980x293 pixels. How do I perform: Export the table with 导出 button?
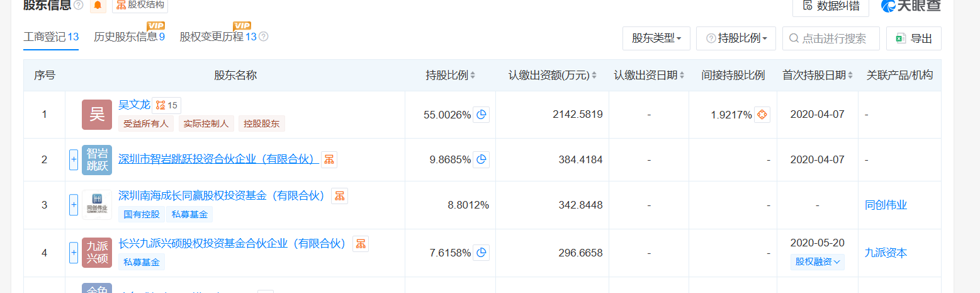(913, 38)
